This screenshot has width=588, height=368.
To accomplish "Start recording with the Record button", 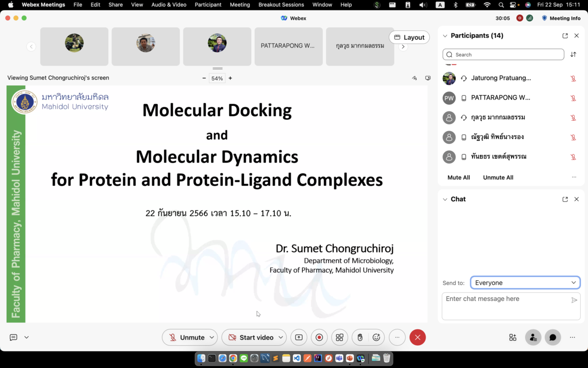I will 319,338.
